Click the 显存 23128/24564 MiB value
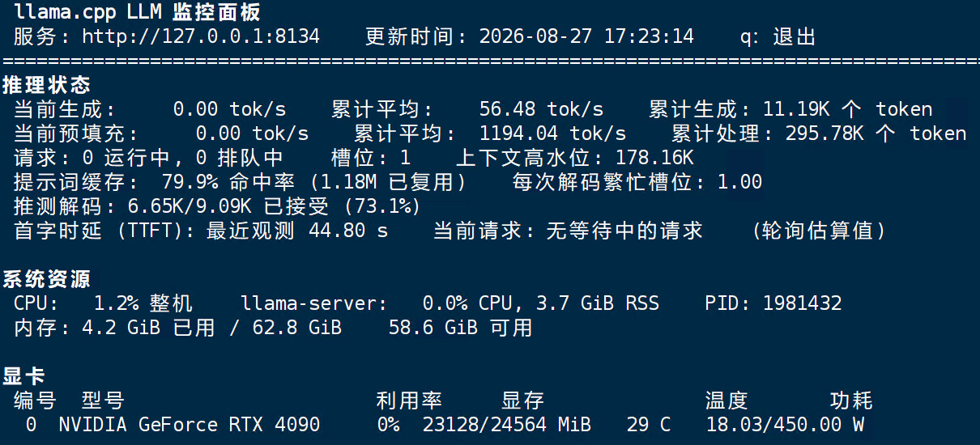Screen dimensions: 980x445 pos(506,425)
